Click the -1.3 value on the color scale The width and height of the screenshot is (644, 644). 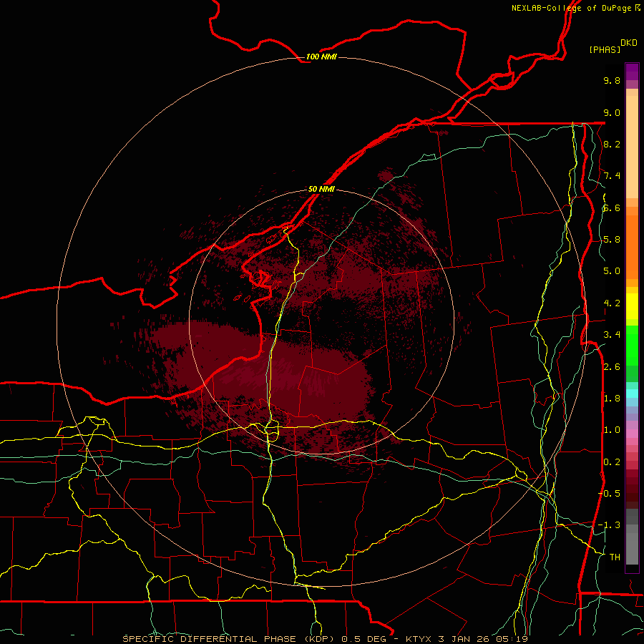pos(610,525)
